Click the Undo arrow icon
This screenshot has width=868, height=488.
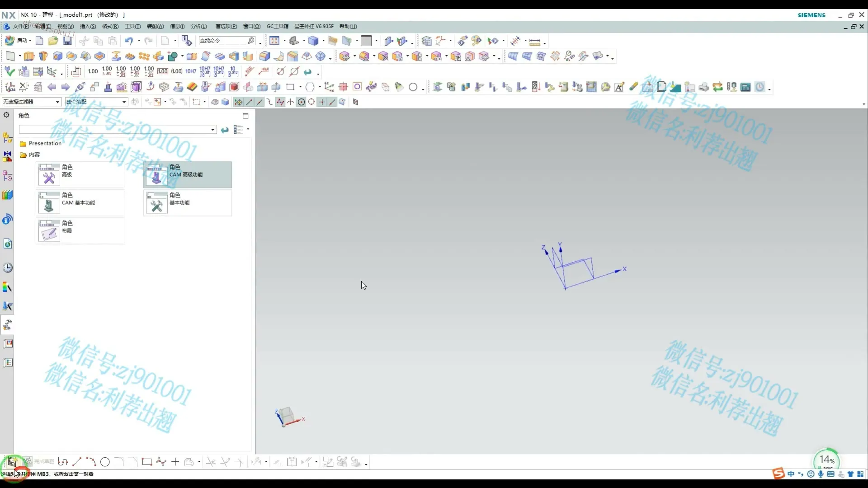pyautogui.click(x=129, y=41)
